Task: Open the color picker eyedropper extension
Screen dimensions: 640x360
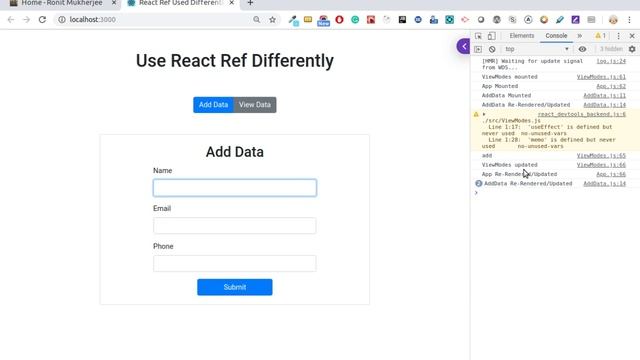Action: pyautogui.click(x=293, y=20)
